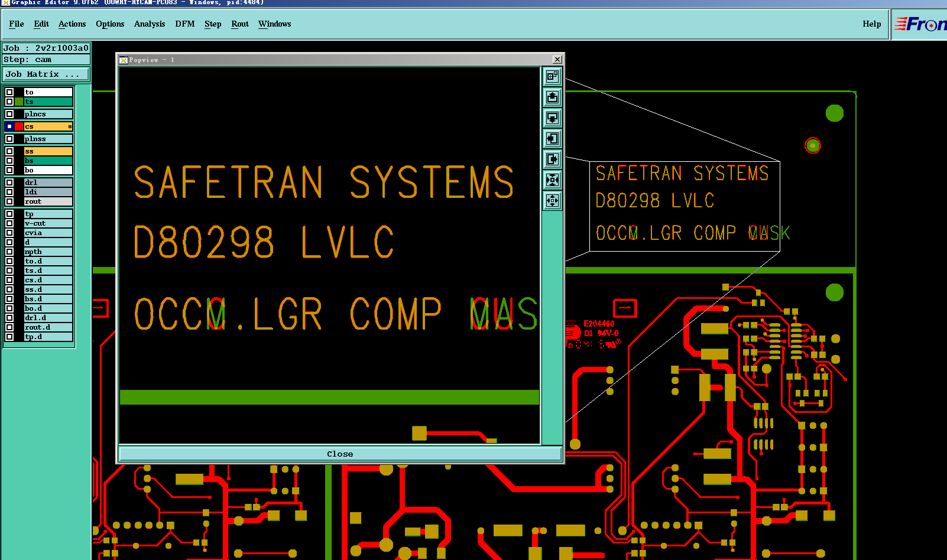Select the 'cs.d' layer name
Screen dimensions: 947x560
click(x=48, y=280)
